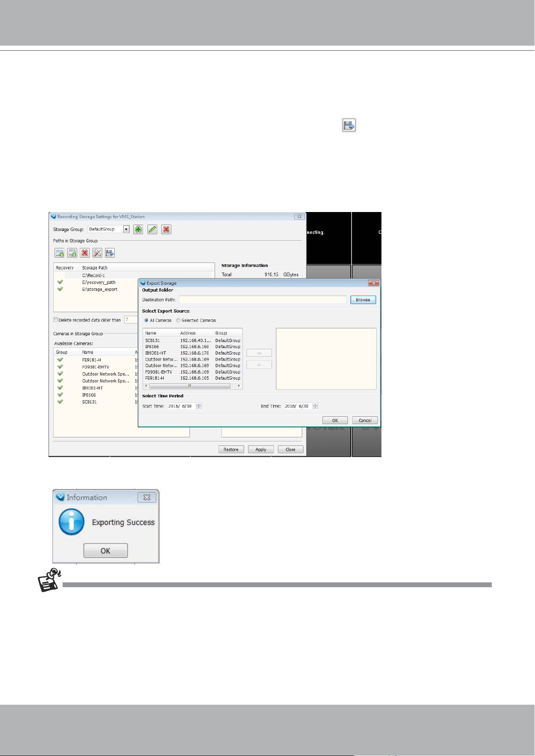Click the Restore button
This screenshot has width=535, height=756.
[231, 449]
